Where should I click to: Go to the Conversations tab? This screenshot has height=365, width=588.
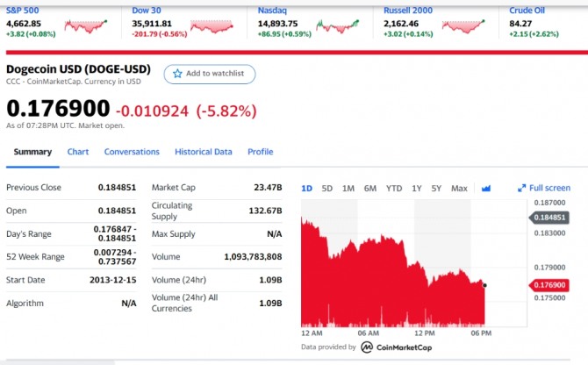click(132, 152)
